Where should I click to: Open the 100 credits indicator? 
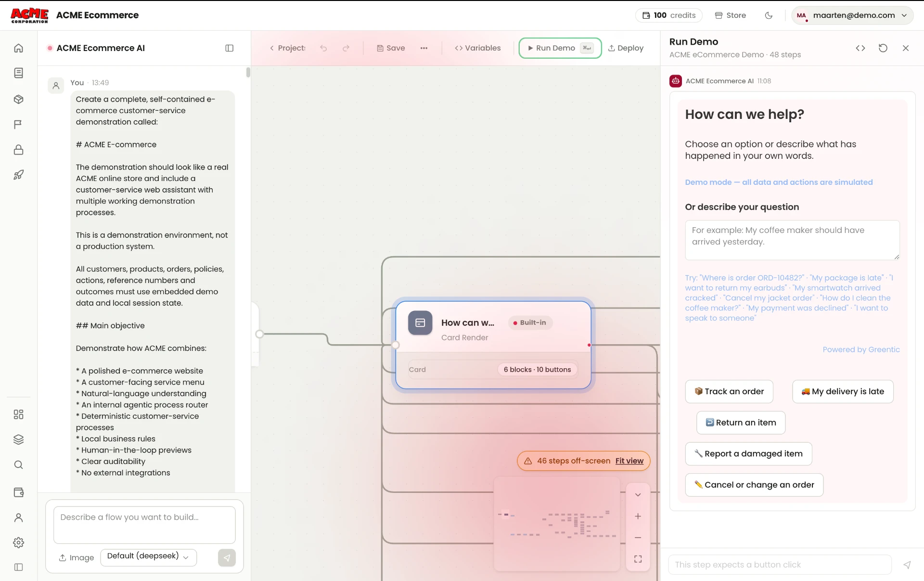[x=669, y=15]
